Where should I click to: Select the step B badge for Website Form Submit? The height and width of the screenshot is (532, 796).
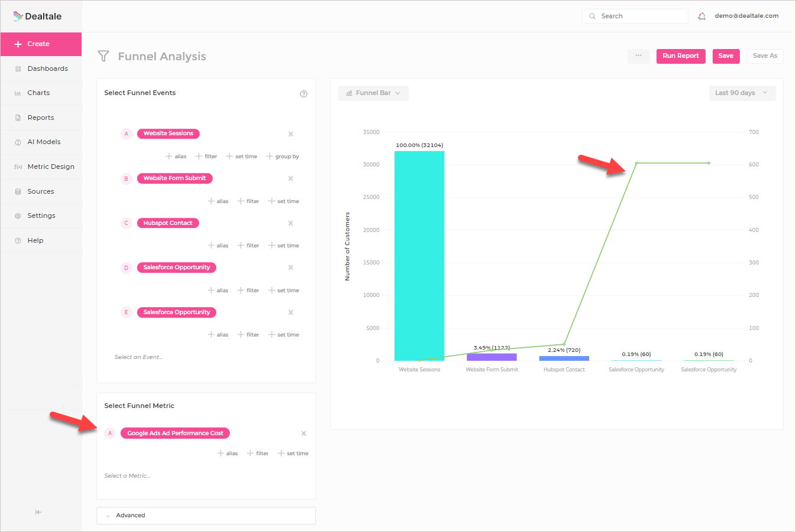point(126,178)
